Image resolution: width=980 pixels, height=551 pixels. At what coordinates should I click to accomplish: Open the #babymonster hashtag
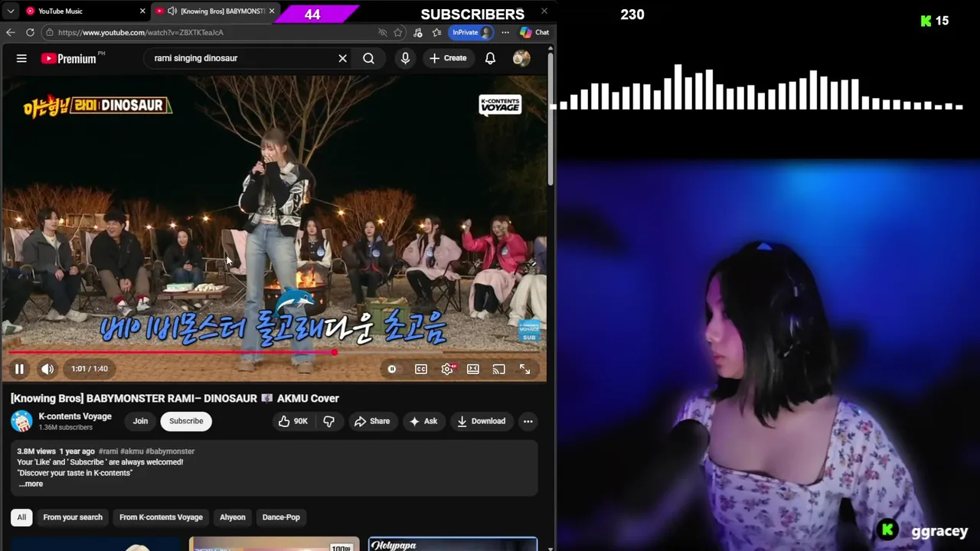click(170, 452)
